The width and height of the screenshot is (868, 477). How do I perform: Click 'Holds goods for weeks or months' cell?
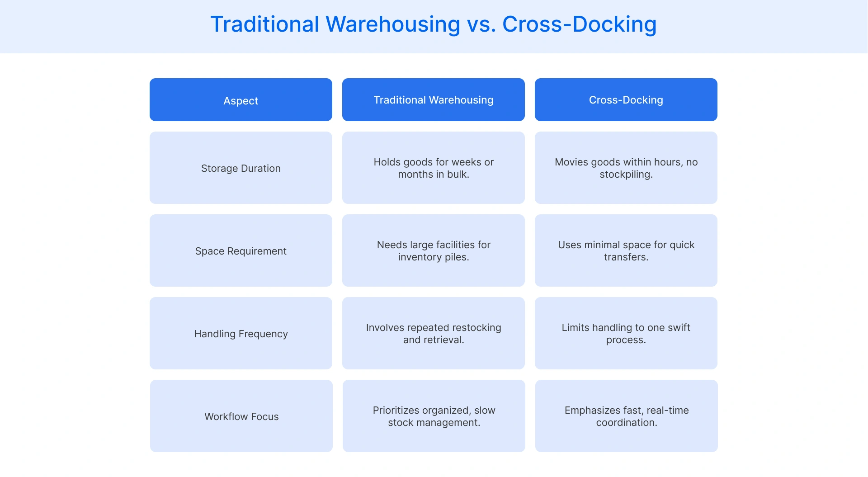434,168
